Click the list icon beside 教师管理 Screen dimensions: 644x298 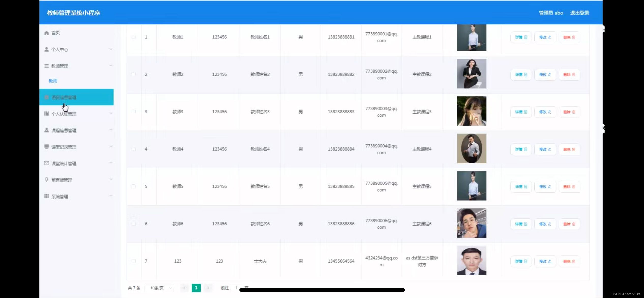(46, 66)
